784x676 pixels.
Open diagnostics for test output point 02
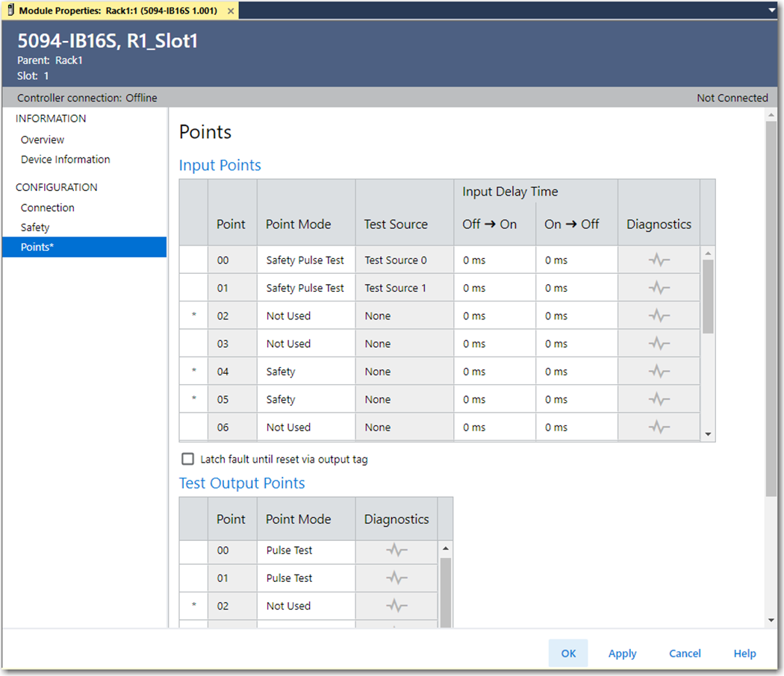pos(396,606)
